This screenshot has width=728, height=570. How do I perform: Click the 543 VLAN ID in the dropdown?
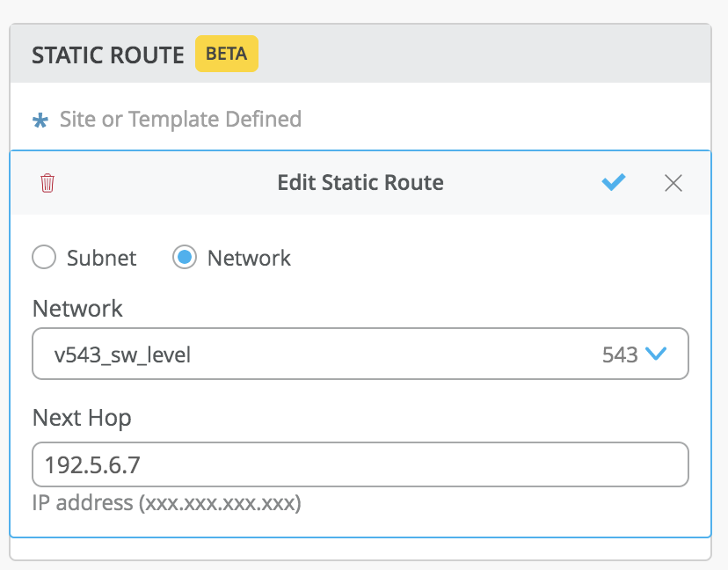click(620, 354)
